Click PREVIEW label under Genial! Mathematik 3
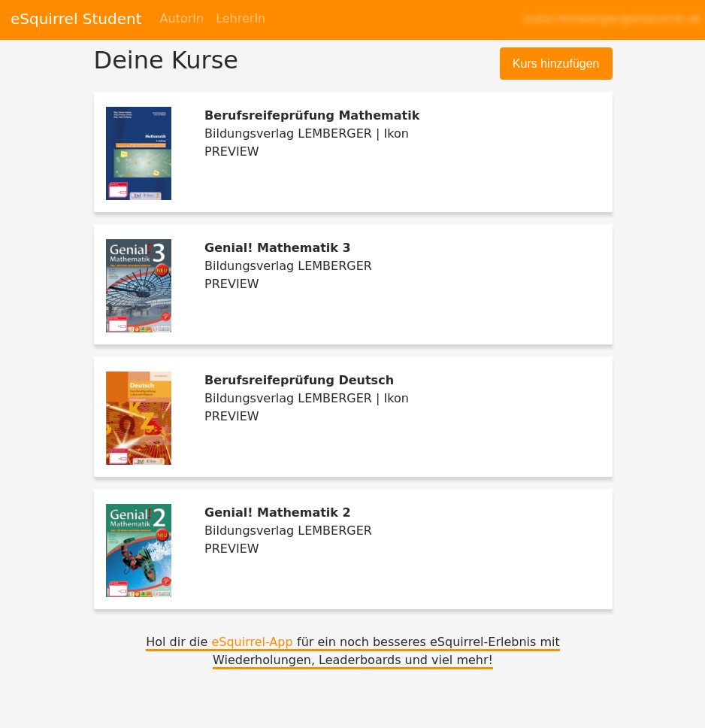 point(231,284)
